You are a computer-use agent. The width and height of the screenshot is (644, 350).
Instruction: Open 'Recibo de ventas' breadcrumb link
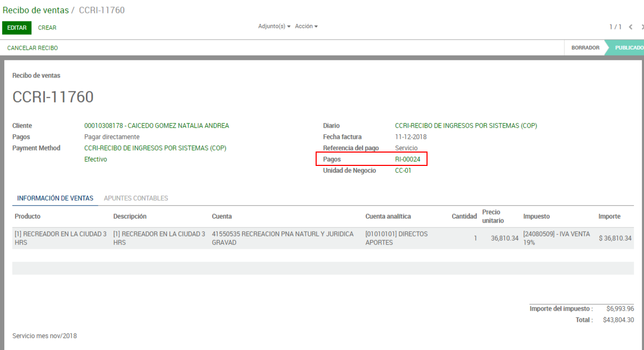coord(36,10)
